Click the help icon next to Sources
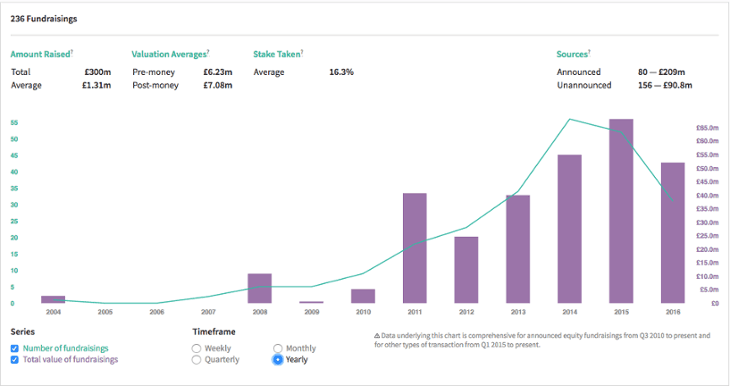 click(x=589, y=52)
